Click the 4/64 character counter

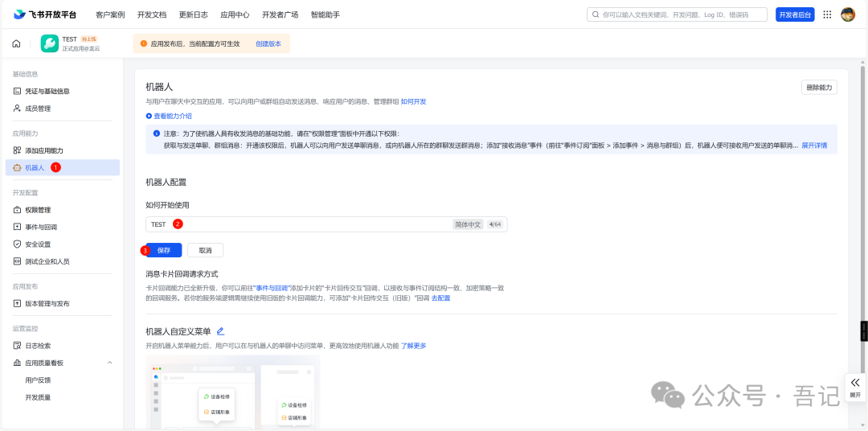pyautogui.click(x=494, y=224)
